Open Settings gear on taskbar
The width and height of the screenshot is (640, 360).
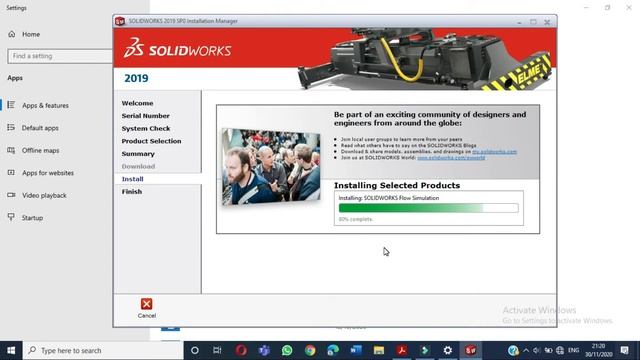coord(448,350)
